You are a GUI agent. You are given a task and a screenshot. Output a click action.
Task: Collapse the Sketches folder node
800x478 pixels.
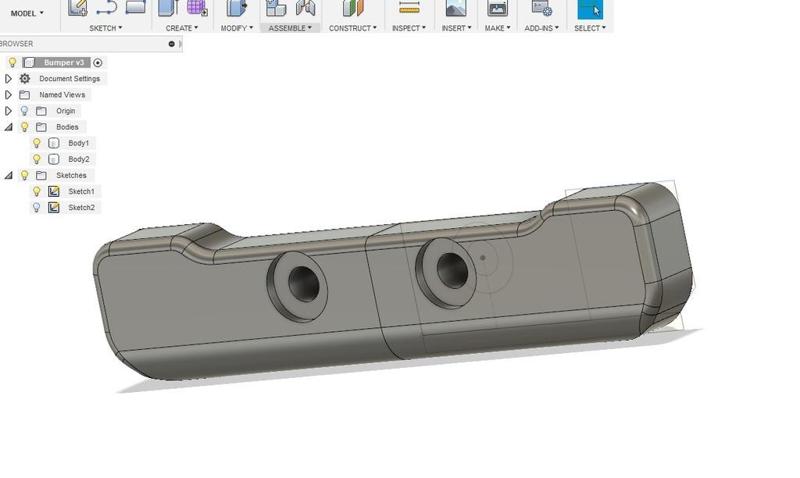click(x=9, y=175)
